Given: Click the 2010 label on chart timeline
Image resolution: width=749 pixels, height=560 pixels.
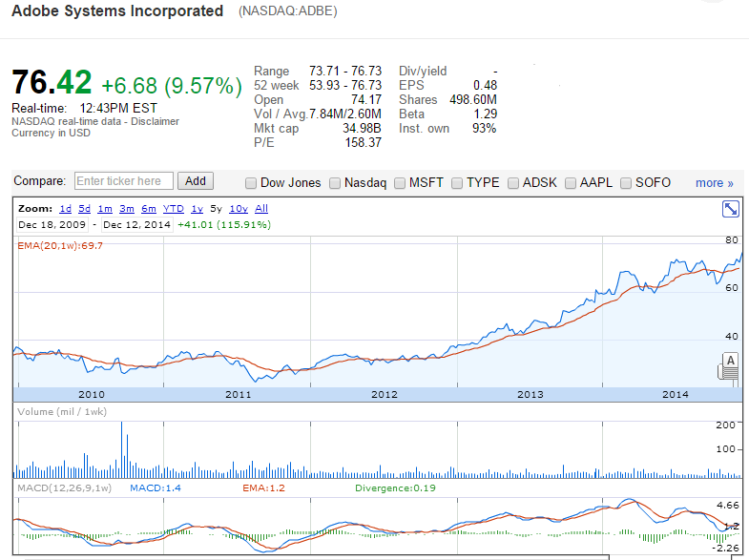Looking at the screenshot, I should click(92, 394).
